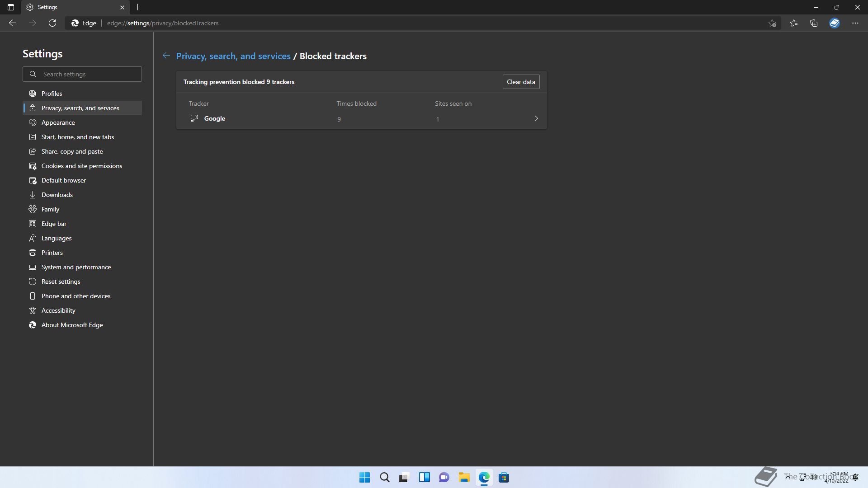Open the Windows Start menu
Screen dimensions: 868x488
click(364, 477)
